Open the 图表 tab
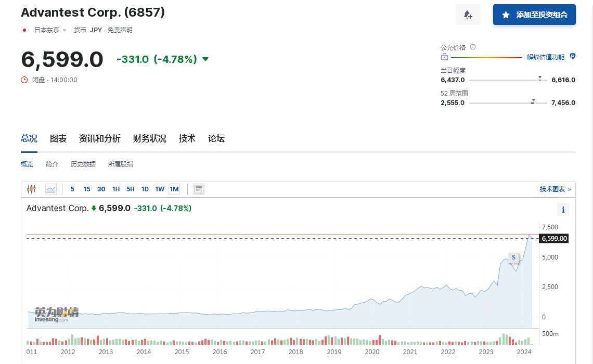The image size is (593, 364). point(58,138)
